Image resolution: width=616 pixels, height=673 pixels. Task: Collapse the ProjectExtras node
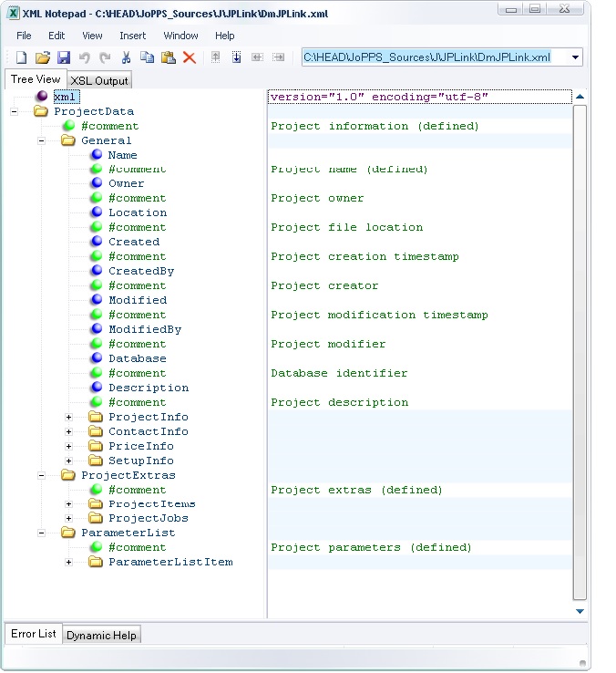tap(42, 475)
